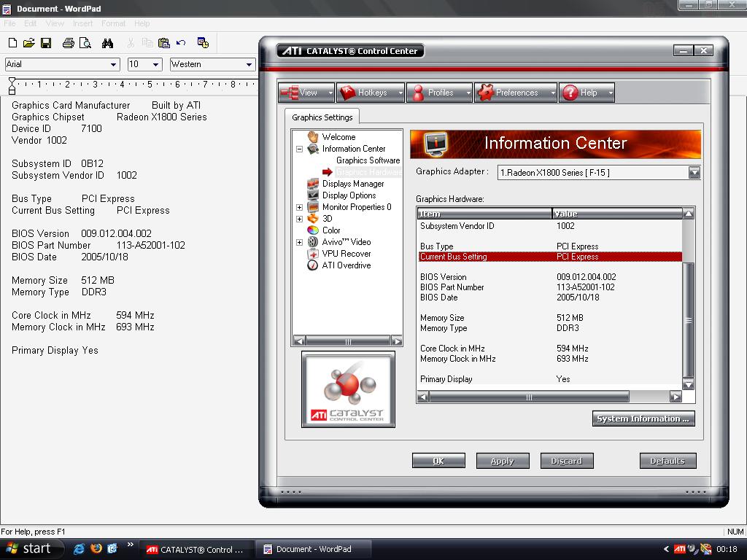Expand the 3D tree node
Image resolution: width=747 pixels, height=560 pixels.
tap(298, 219)
